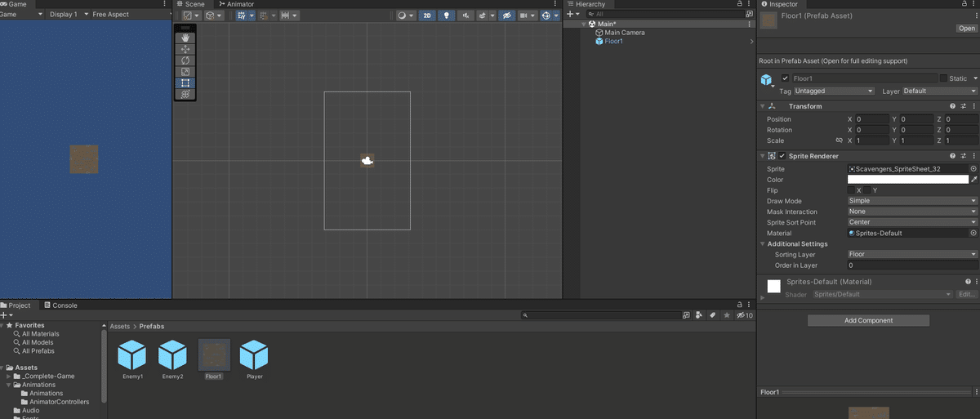Open Transform component preset icon

pos(964,106)
